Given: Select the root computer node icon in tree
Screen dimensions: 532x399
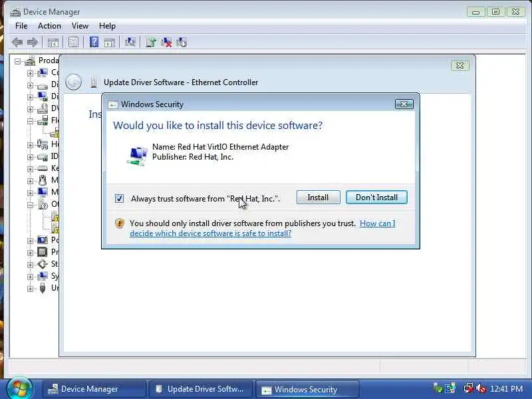Looking at the screenshot, I should point(30,61).
